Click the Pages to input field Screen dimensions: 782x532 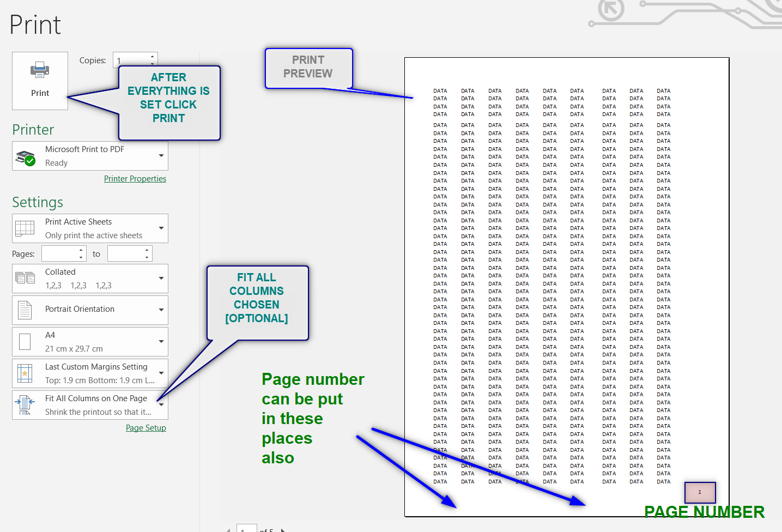(125, 253)
